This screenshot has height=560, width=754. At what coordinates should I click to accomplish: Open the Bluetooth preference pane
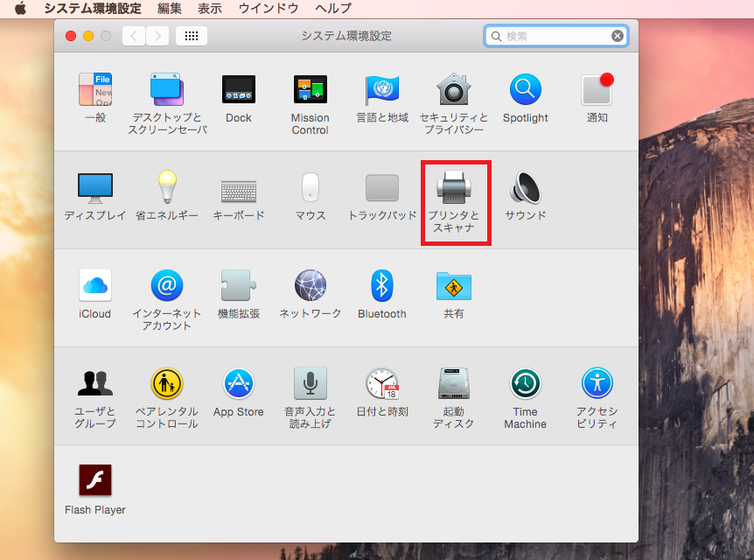click(x=381, y=285)
